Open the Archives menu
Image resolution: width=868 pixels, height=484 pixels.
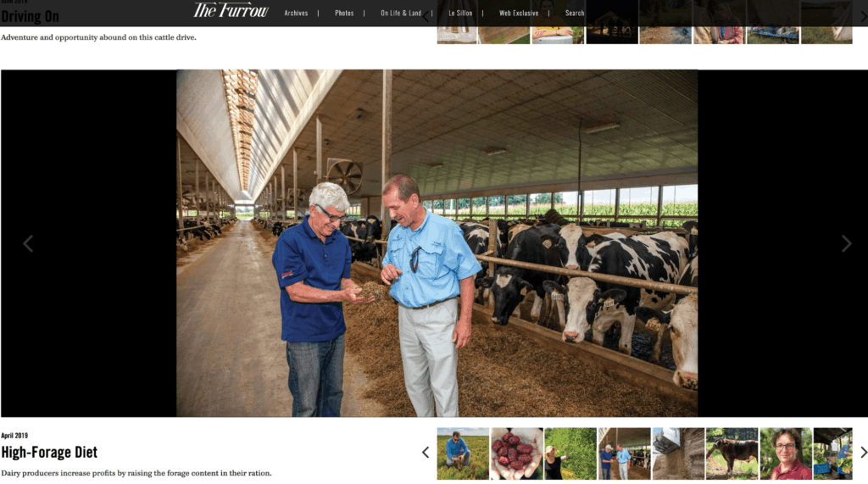pyautogui.click(x=296, y=13)
